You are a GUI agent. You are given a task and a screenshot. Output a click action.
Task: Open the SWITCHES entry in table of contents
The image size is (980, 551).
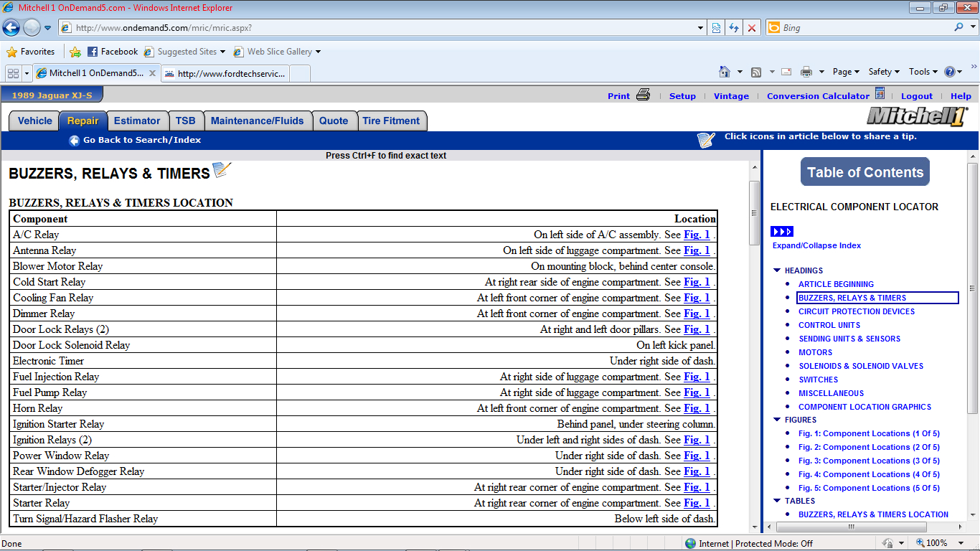(818, 380)
